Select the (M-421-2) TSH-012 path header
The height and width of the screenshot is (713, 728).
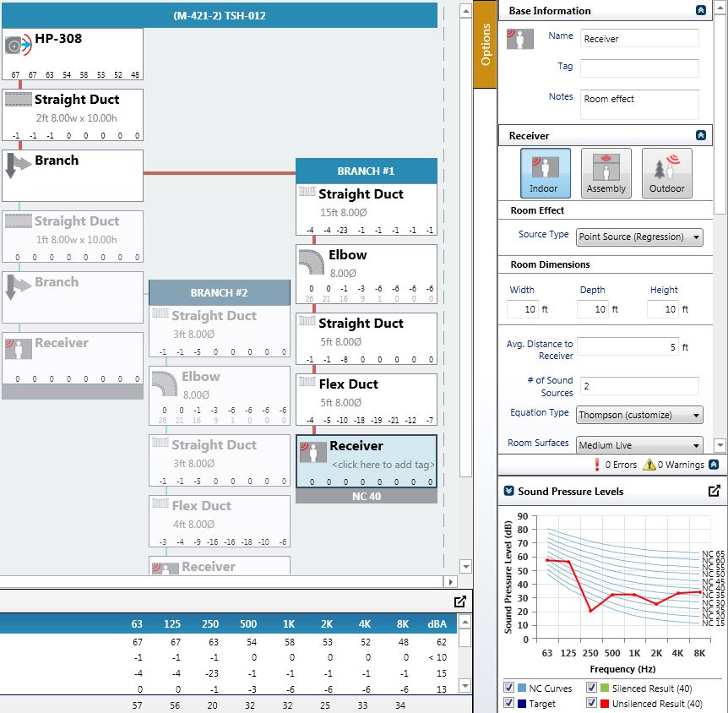220,15
